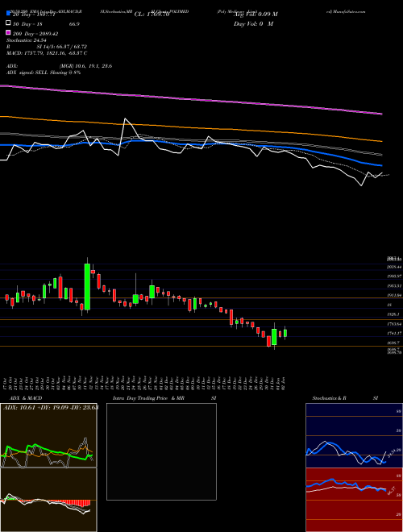403x532 pixels.
Task: Click the white price line peak
Action: coord(126,118)
